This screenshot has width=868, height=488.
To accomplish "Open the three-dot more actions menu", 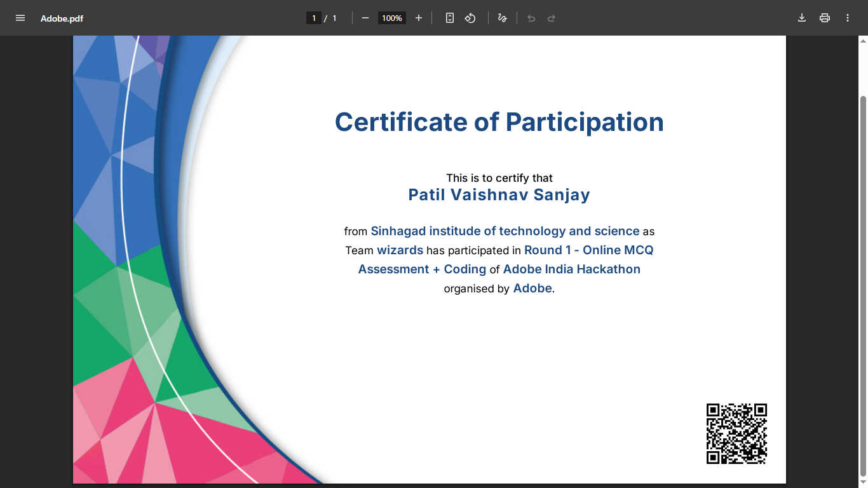I will (x=848, y=18).
